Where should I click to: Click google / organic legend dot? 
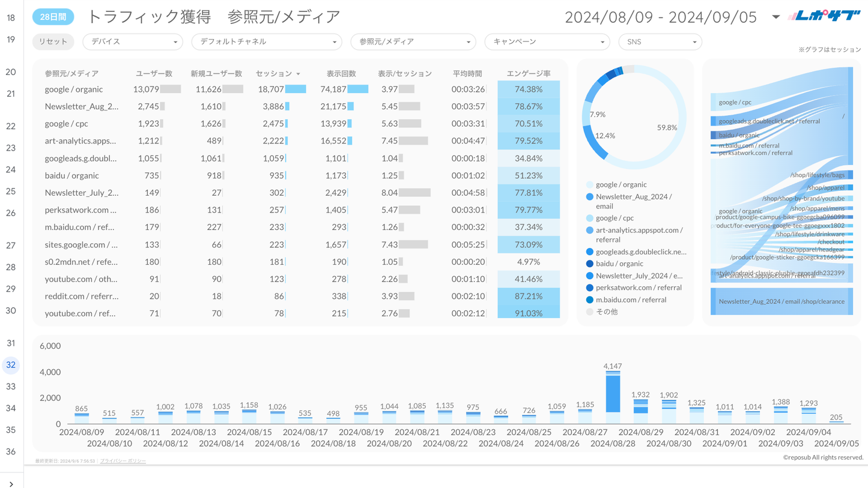click(589, 185)
